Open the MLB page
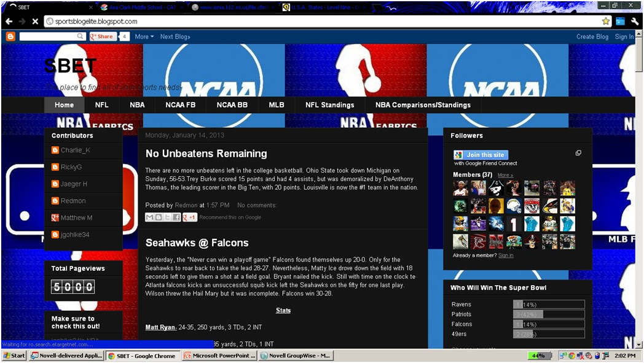The width and height of the screenshot is (644, 363). 276,105
